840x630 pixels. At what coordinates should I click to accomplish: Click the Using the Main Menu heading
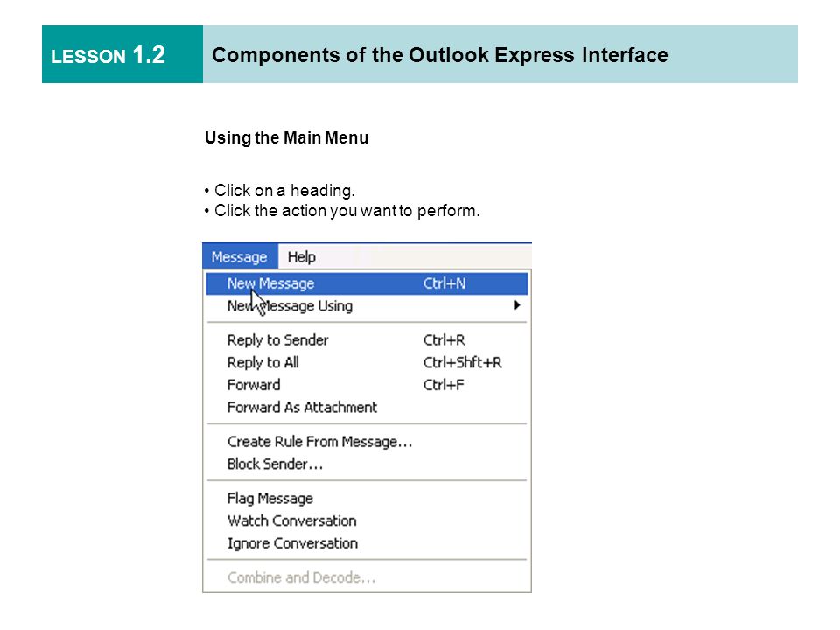[287, 137]
